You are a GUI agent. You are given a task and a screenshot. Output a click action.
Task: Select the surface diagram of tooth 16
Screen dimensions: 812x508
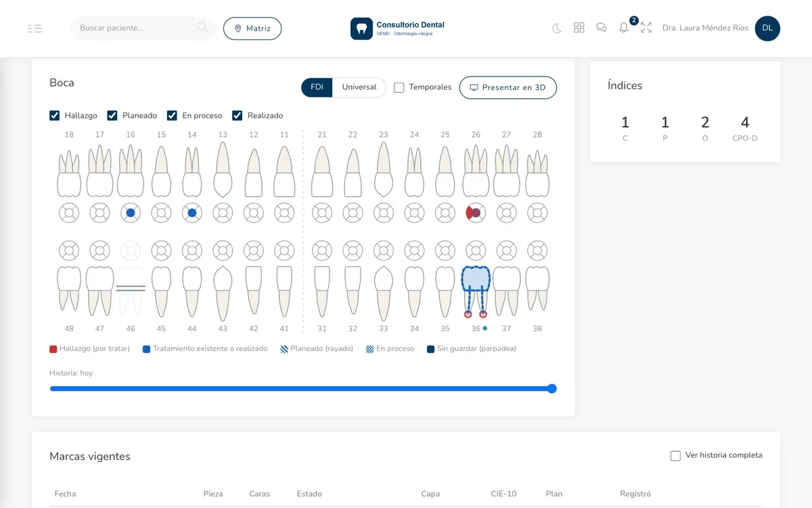click(x=131, y=213)
